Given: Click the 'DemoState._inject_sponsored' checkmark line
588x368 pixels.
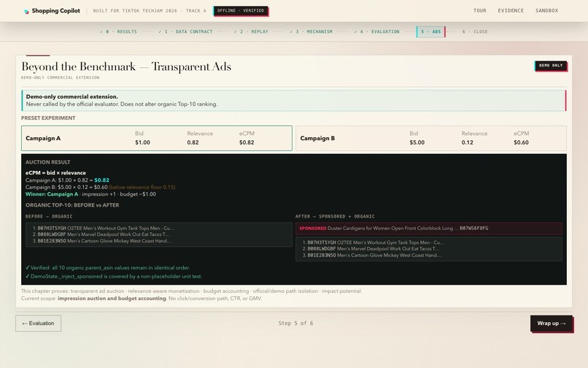Looking at the screenshot, I should tap(114, 277).
